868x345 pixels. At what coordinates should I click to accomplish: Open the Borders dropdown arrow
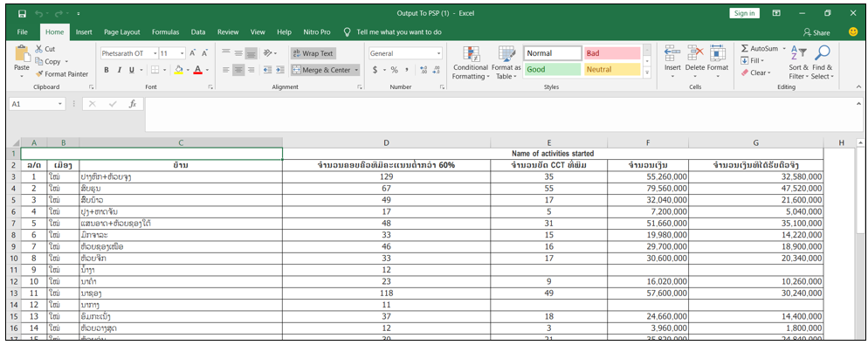coord(164,70)
